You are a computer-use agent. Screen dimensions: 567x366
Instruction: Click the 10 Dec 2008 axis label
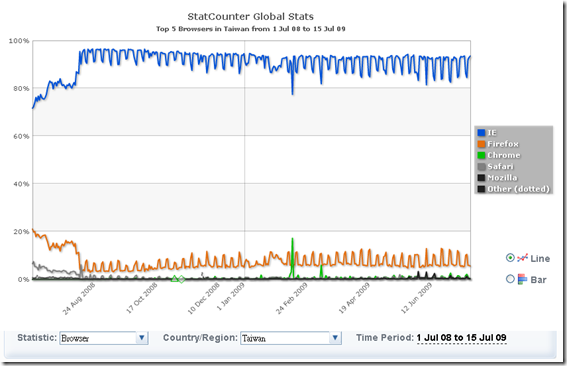click(204, 298)
